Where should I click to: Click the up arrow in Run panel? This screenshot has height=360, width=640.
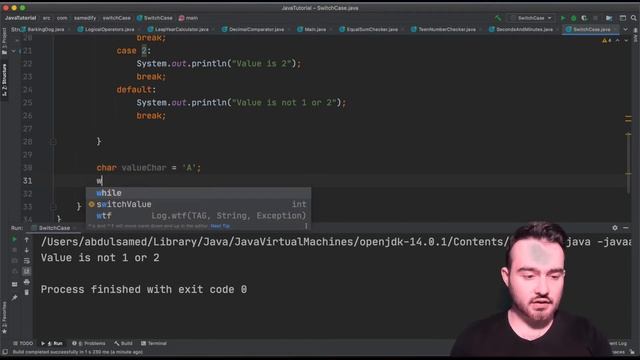[x=27, y=240]
